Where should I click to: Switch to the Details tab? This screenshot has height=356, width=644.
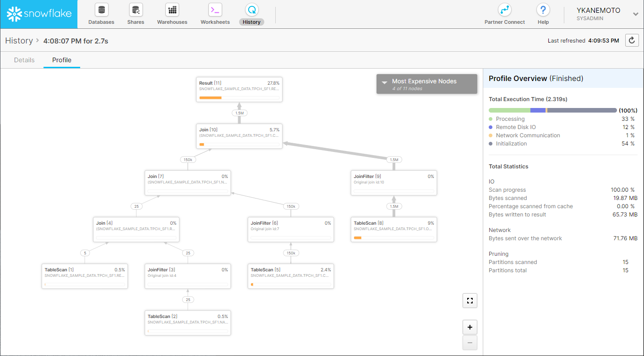pos(24,60)
